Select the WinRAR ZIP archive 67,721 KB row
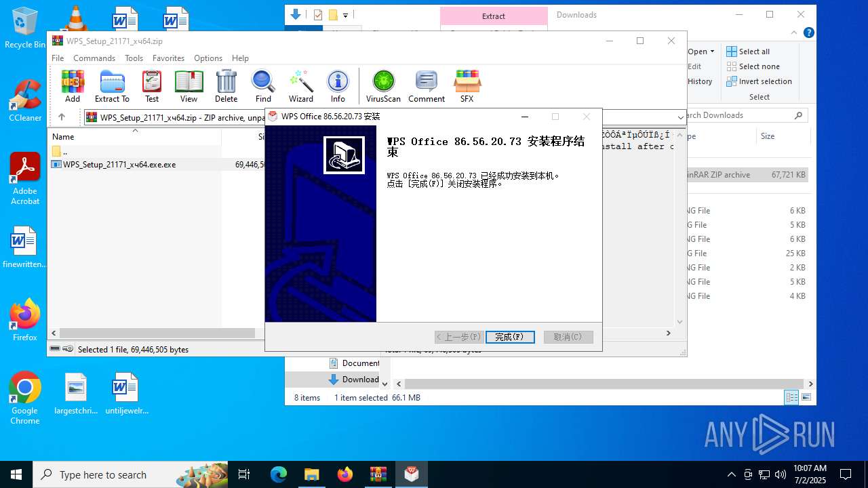Viewport: 868px width, 488px height. pos(748,175)
